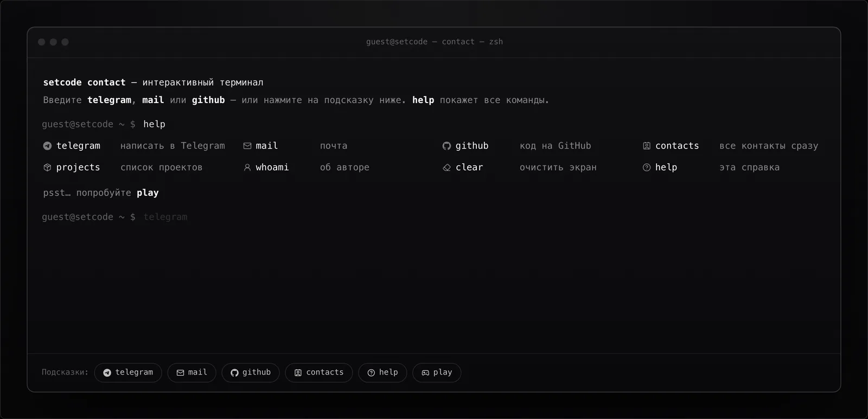The height and width of the screenshot is (419, 868).
Task: Click the first (leftmost) window dot in title bar
Action: (41, 42)
